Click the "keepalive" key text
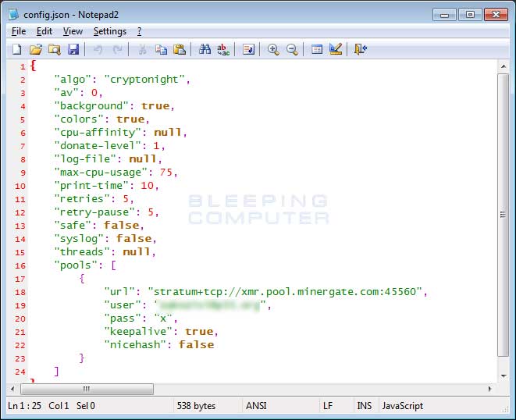 click(138, 332)
